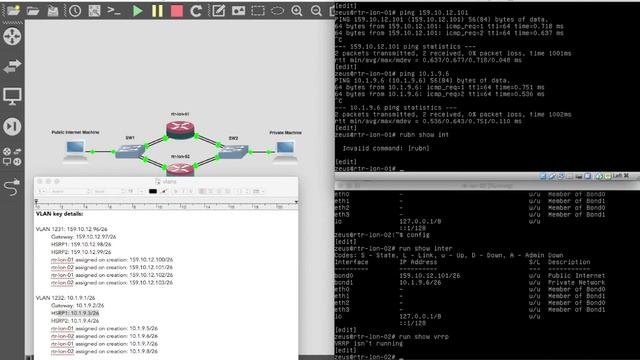Click the VirtualBox network status icon

[x=561, y=176]
